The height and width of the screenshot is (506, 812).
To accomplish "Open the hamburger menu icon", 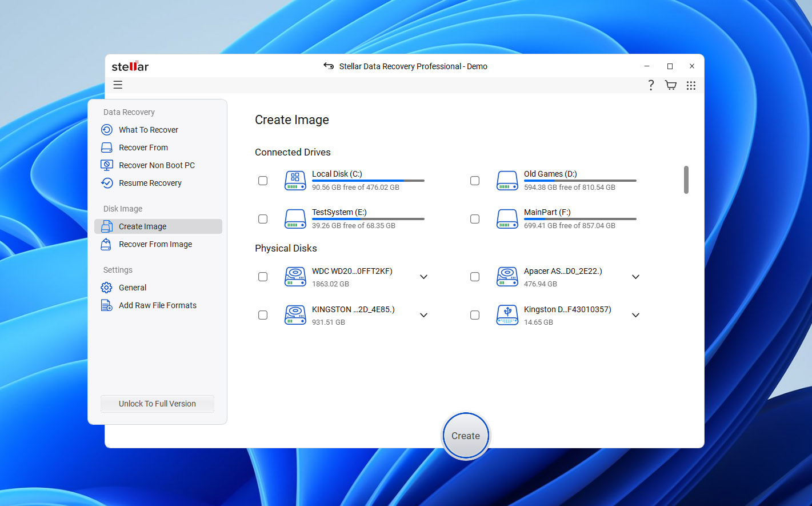I will [x=118, y=85].
